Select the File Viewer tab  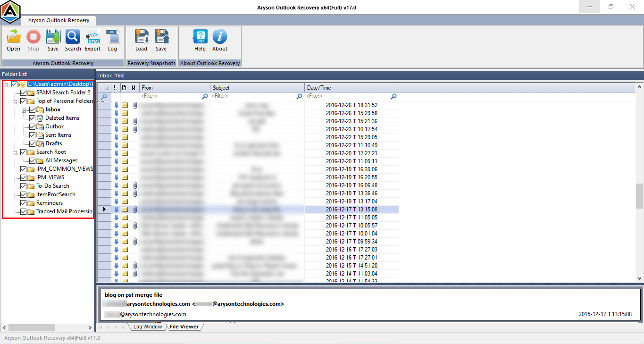pyautogui.click(x=184, y=327)
